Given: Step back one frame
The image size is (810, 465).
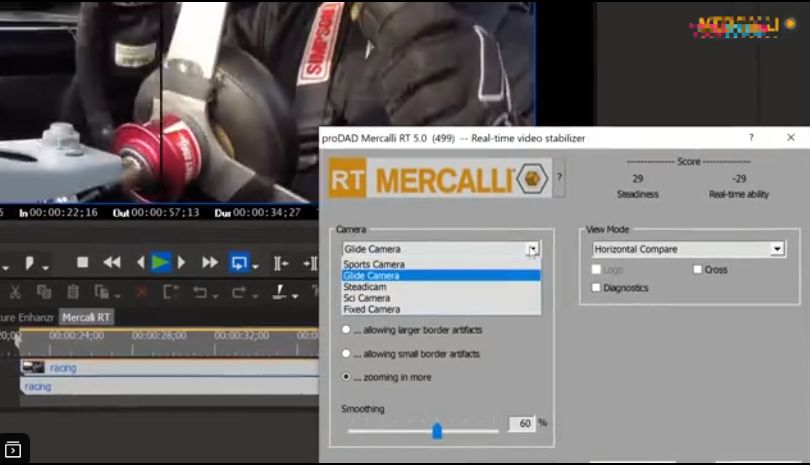Looking at the screenshot, I should pyautogui.click(x=140, y=262).
